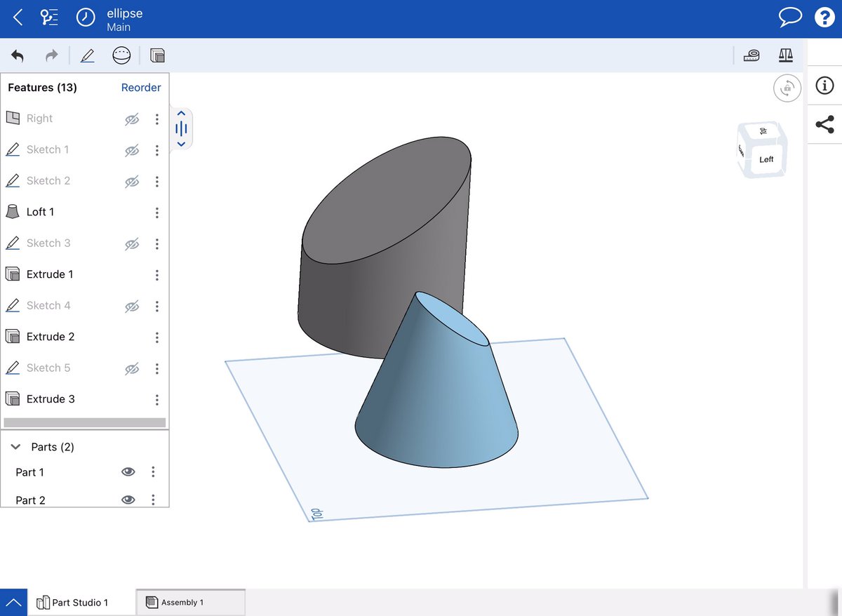The image size is (842, 616).
Task: Show the hidden Sketch 5
Action: [x=132, y=368]
